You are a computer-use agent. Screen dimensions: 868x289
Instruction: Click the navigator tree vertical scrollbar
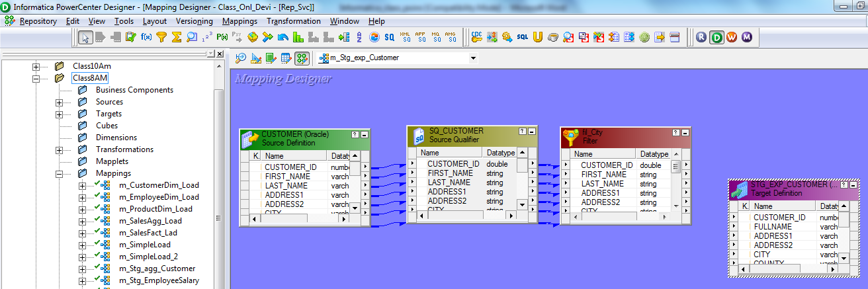point(219,175)
